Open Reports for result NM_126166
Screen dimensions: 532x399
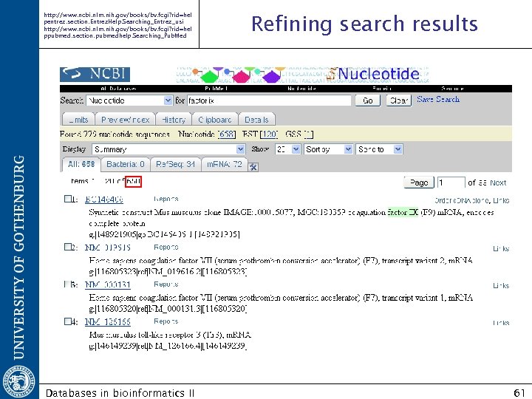(166, 321)
